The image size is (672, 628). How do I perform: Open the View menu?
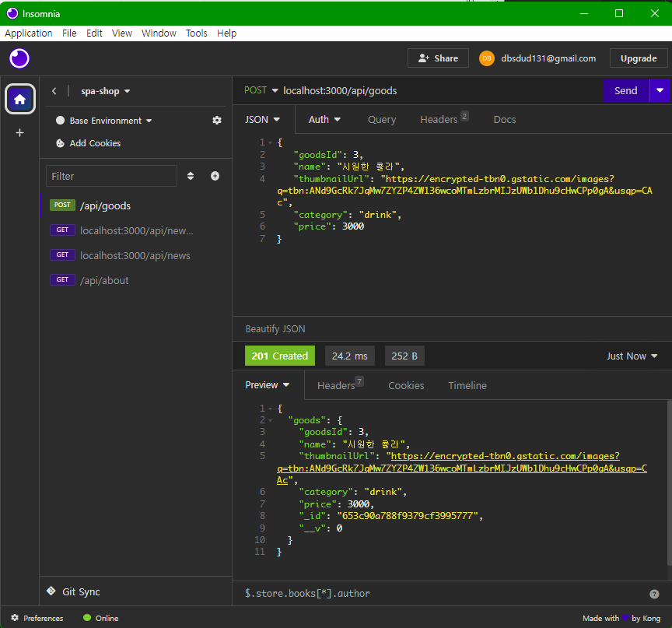tap(121, 33)
